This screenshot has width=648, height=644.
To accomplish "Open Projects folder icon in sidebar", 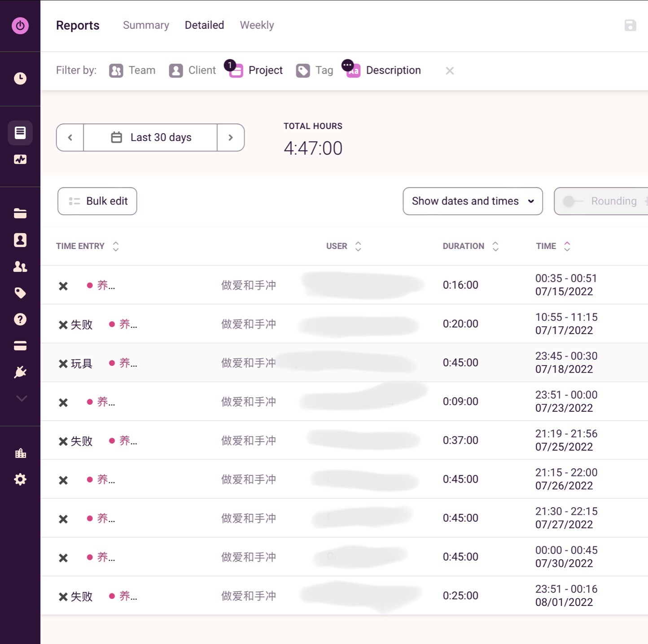I will pyautogui.click(x=20, y=213).
